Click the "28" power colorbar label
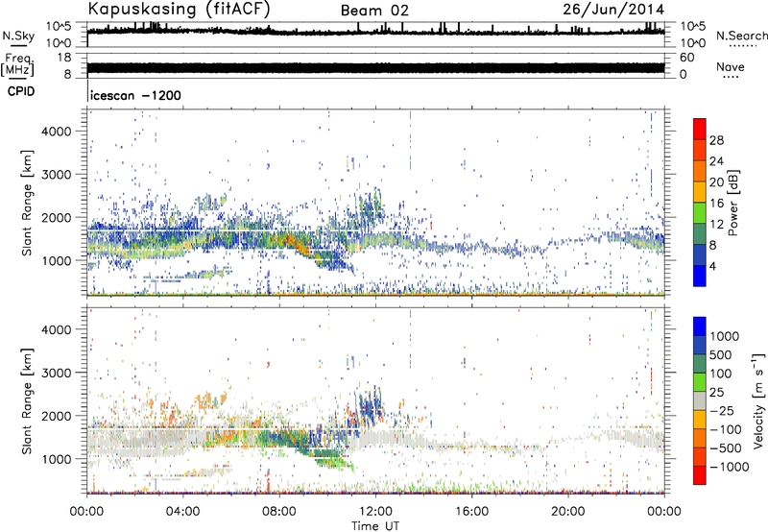The width and height of the screenshot is (768, 532). (716, 140)
